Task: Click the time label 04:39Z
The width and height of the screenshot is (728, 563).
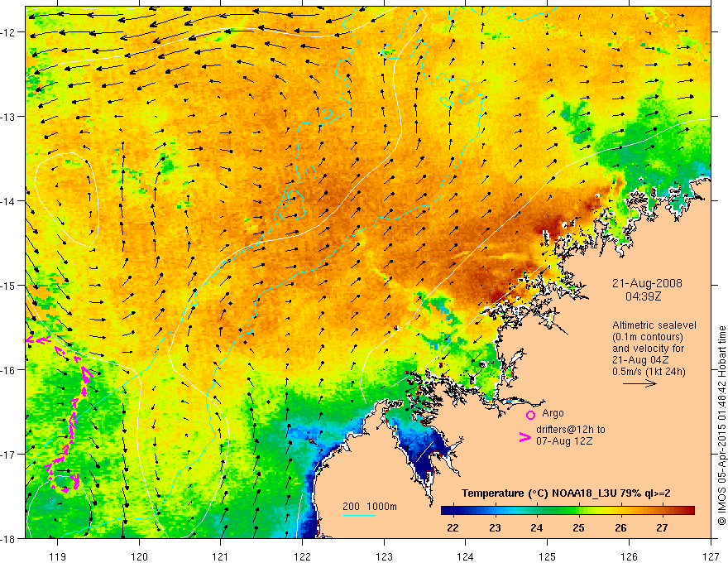Action: point(643,296)
